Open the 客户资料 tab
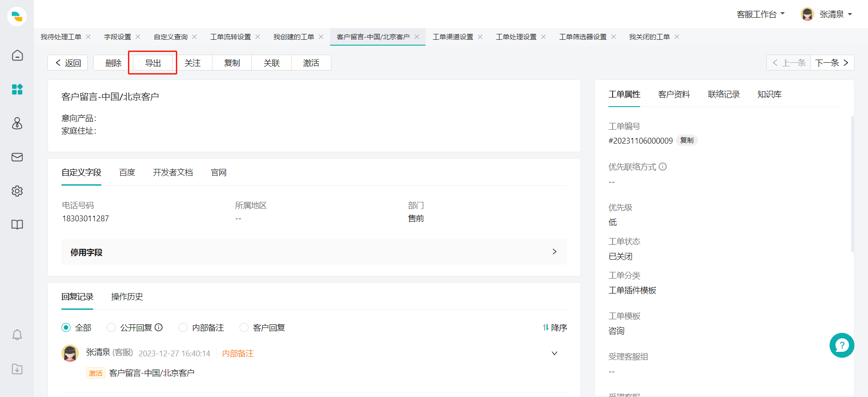The width and height of the screenshot is (868, 397). click(674, 94)
